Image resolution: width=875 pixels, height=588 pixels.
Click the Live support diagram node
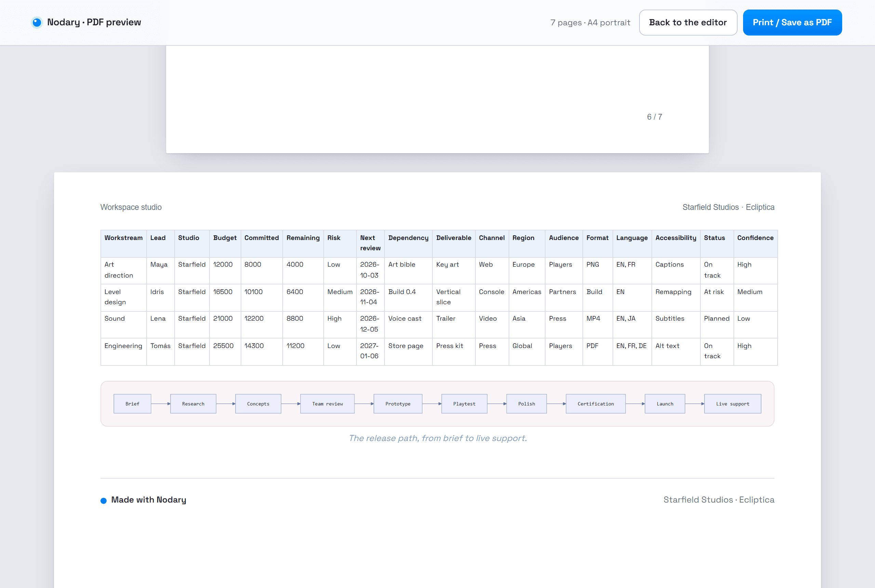coord(732,404)
